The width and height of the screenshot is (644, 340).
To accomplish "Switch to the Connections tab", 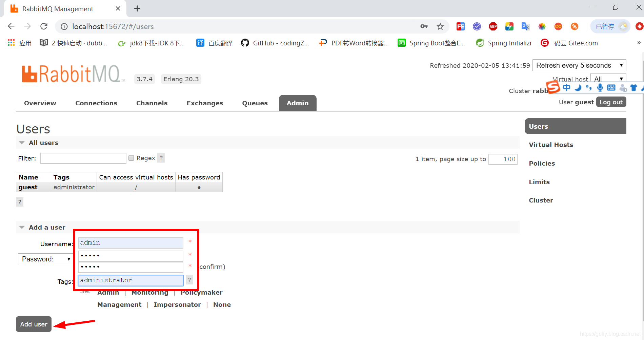I will (96, 103).
